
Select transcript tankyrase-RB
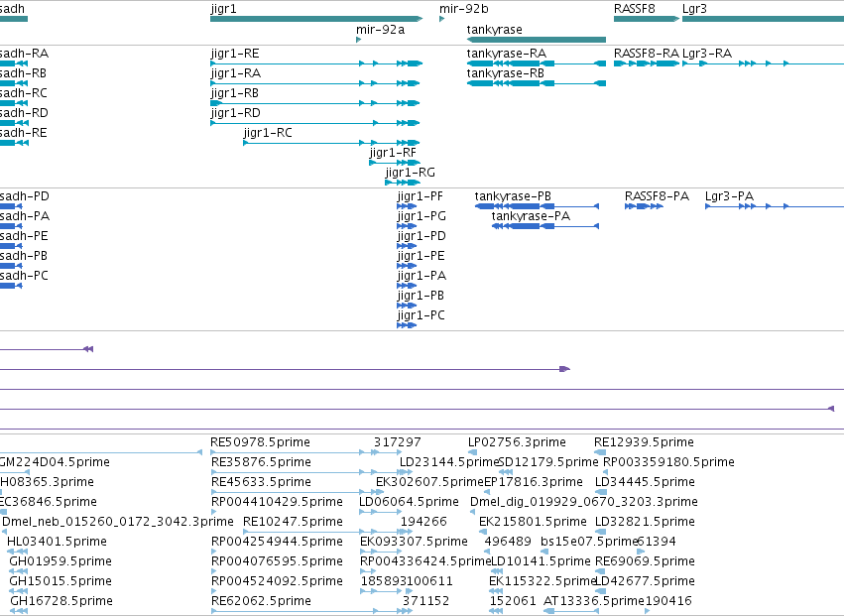pos(537,83)
